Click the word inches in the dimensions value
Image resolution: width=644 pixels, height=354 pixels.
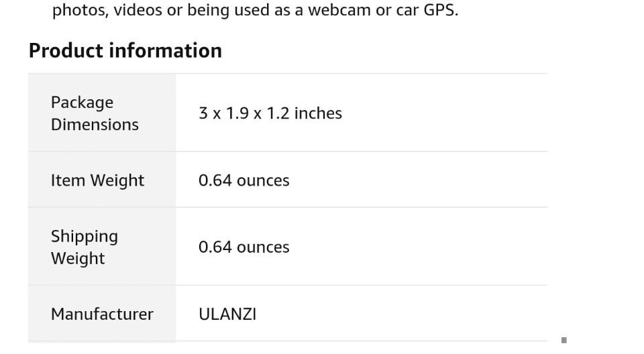[318, 113]
